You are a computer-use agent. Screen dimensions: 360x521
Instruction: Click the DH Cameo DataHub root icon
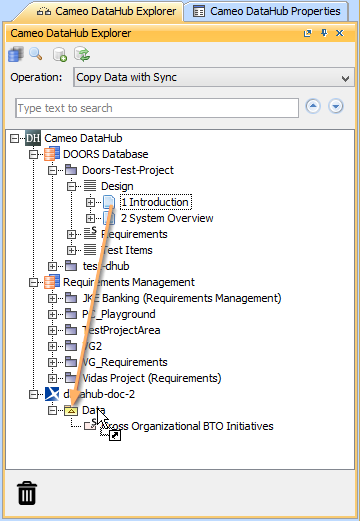click(x=33, y=138)
